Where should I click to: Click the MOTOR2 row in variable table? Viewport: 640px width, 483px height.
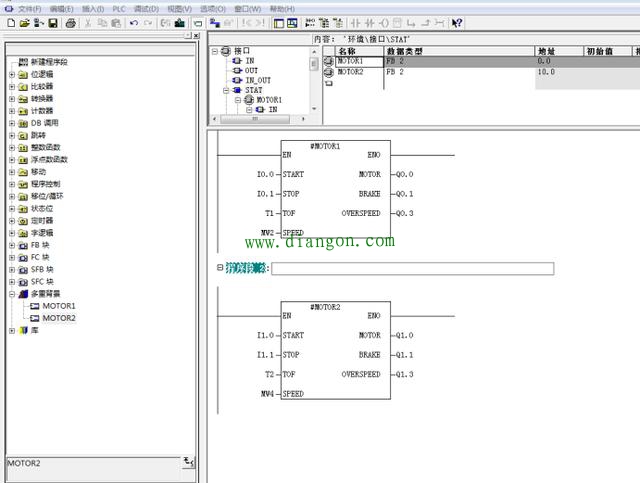482,72
